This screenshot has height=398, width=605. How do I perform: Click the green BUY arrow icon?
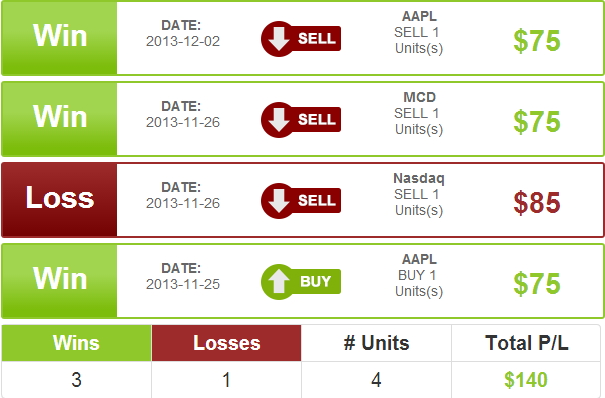(301, 282)
